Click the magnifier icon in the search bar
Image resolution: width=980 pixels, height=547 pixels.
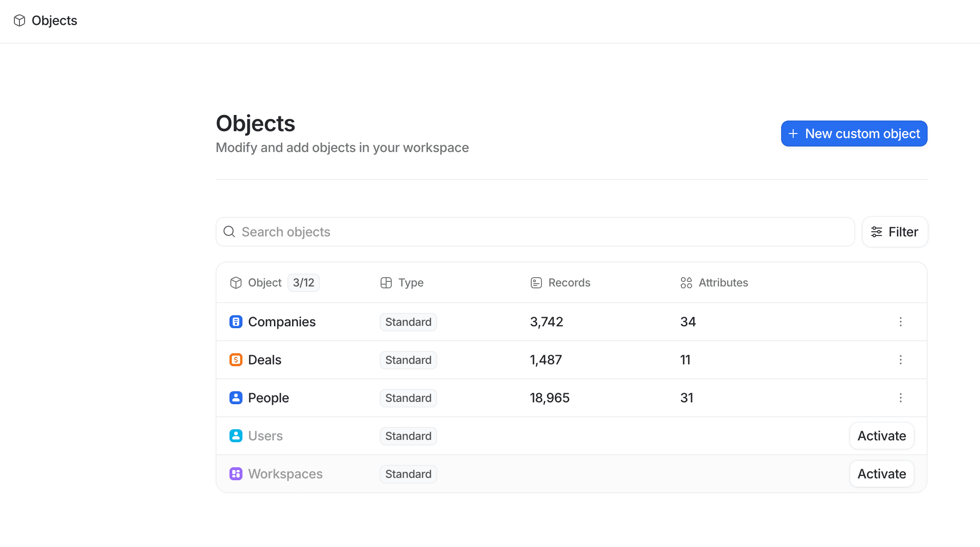click(x=229, y=231)
